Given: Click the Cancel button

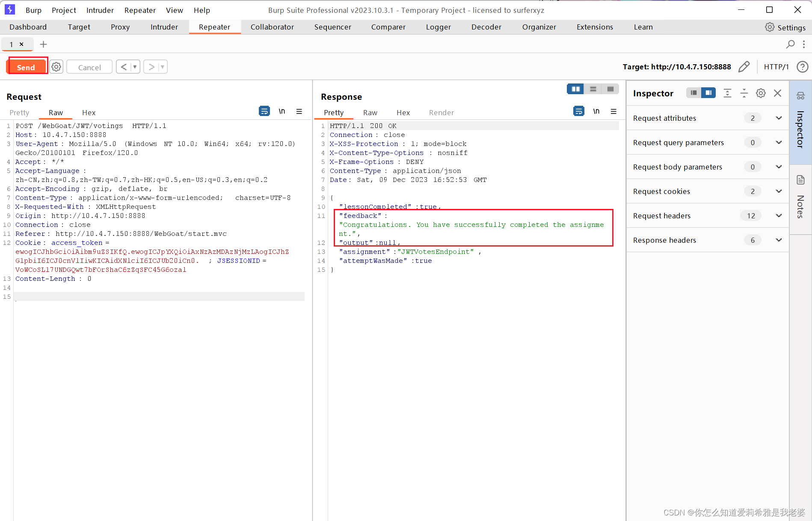Looking at the screenshot, I should 89,67.
